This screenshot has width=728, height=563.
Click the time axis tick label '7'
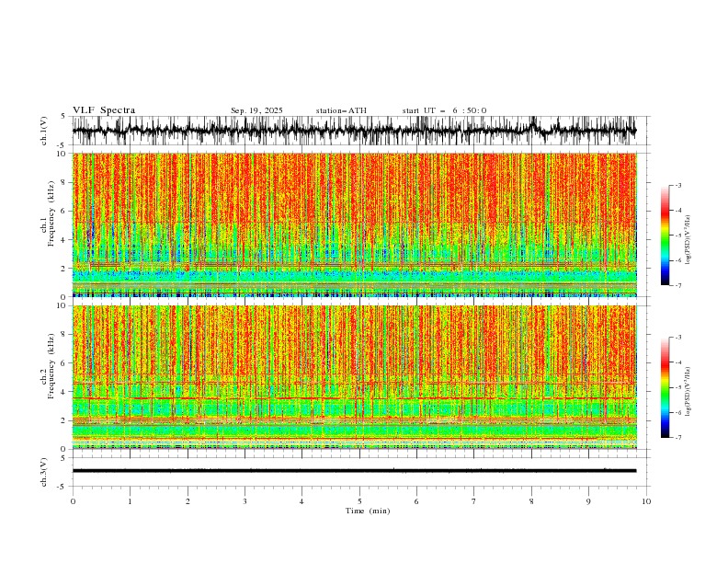coord(474,501)
